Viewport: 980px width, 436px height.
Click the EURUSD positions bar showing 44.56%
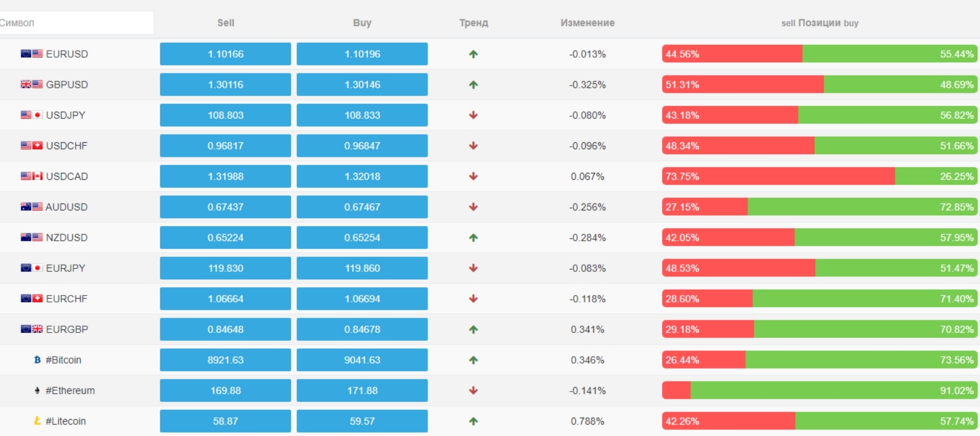tap(819, 54)
